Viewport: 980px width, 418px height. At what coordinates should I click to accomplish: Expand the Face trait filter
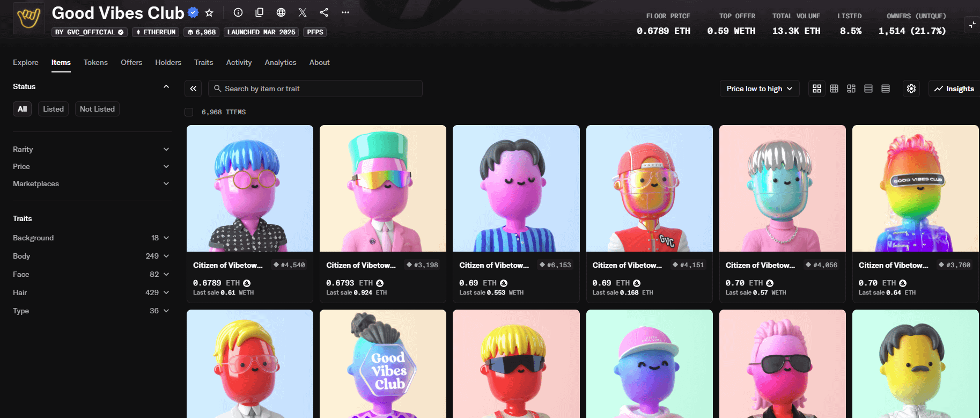91,274
